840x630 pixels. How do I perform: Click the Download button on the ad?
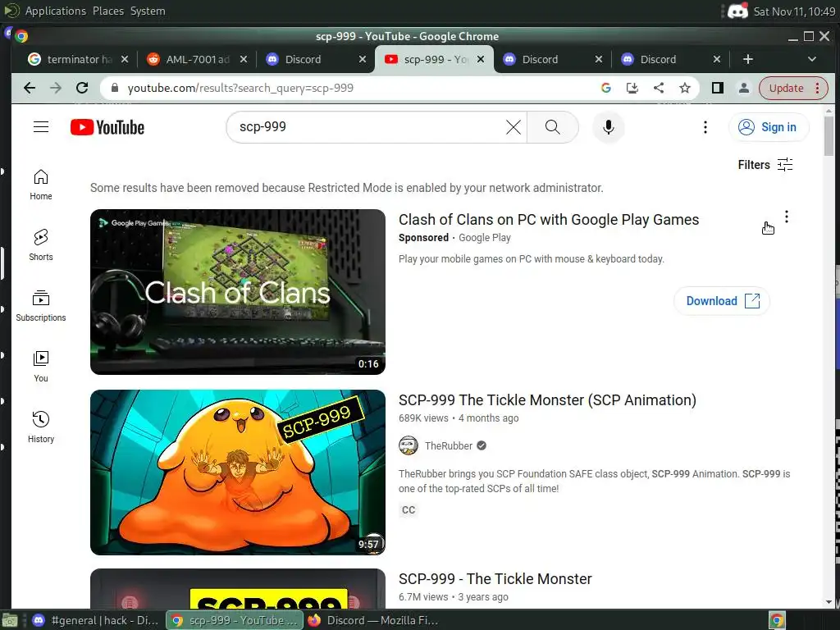click(722, 301)
